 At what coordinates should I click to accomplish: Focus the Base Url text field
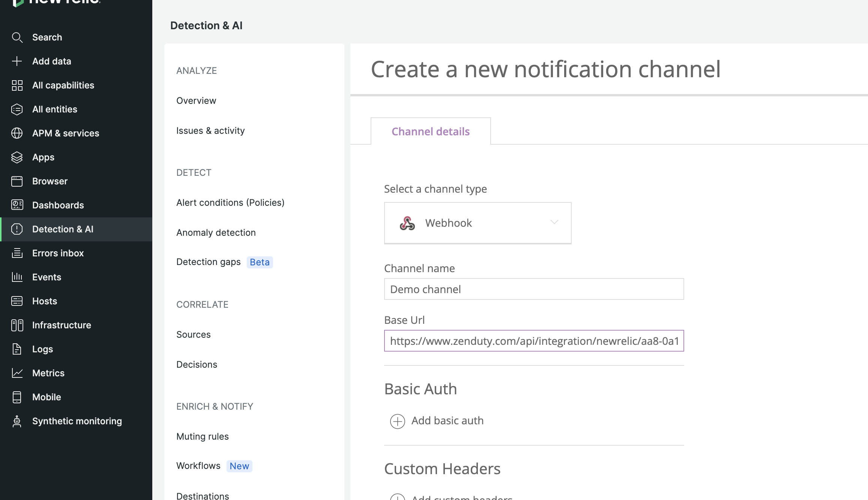click(x=533, y=341)
